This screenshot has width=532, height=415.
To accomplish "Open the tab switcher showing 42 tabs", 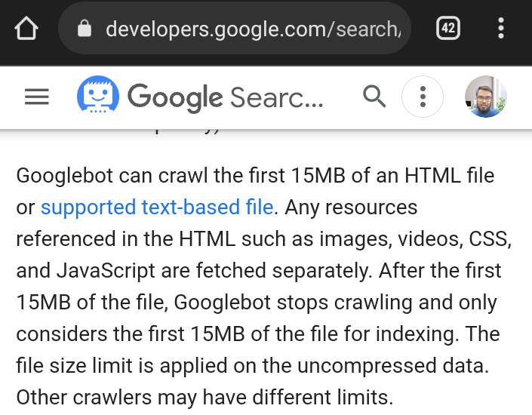I will (447, 28).
